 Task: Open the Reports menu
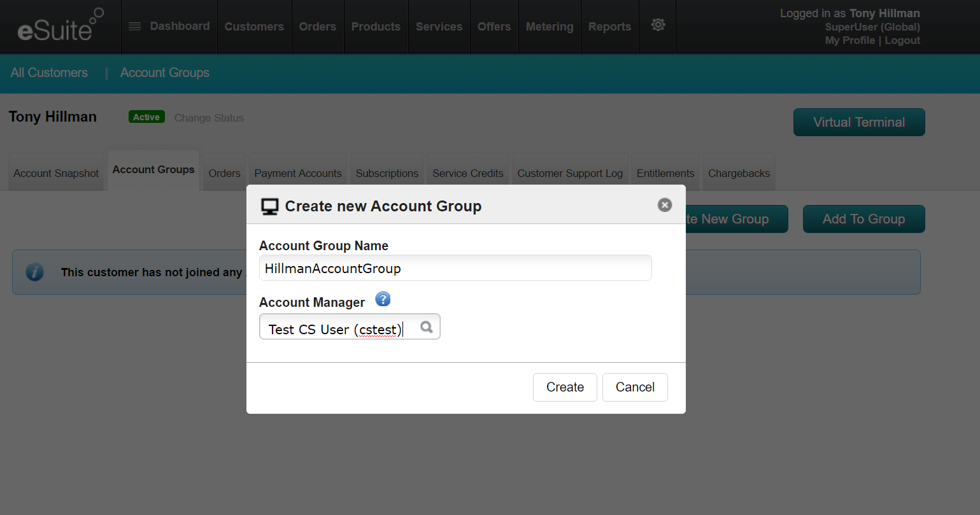[x=609, y=27]
